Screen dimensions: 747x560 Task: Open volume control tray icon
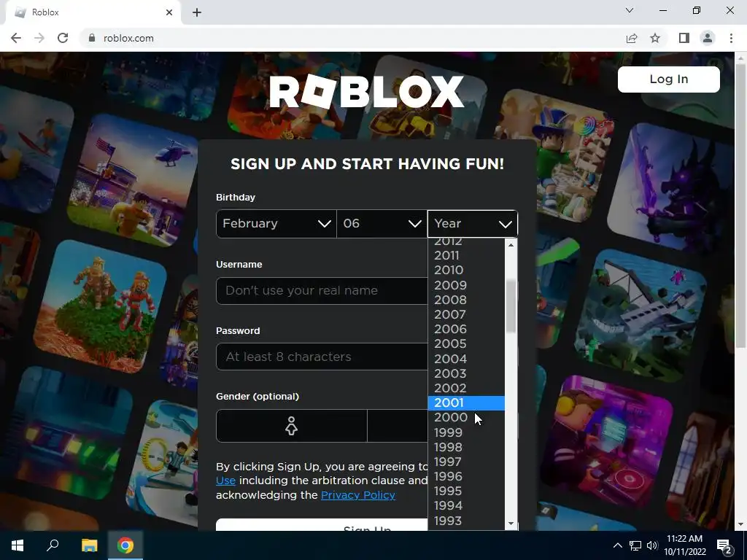click(x=652, y=545)
